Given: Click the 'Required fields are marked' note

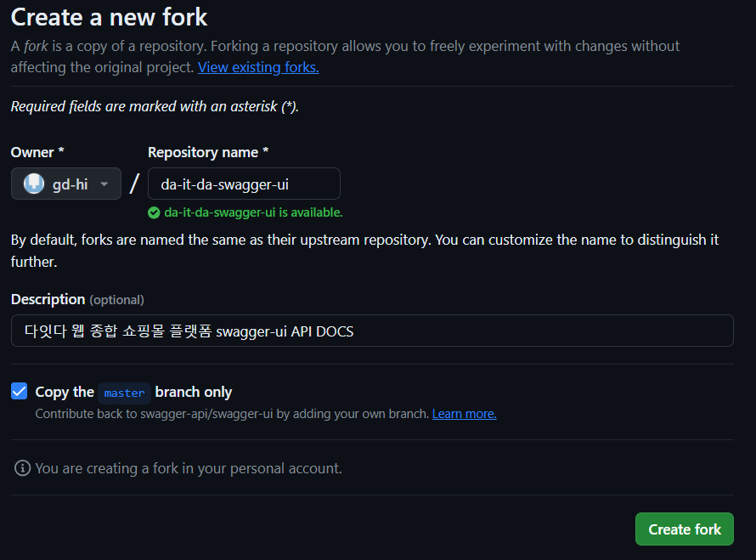Looking at the screenshot, I should [x=155, y=106].
